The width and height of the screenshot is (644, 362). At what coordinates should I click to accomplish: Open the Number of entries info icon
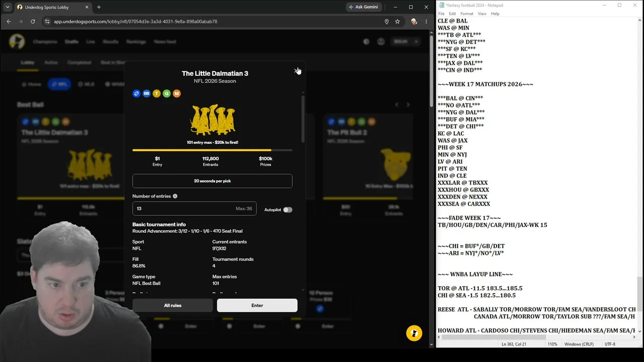(175, 196)
